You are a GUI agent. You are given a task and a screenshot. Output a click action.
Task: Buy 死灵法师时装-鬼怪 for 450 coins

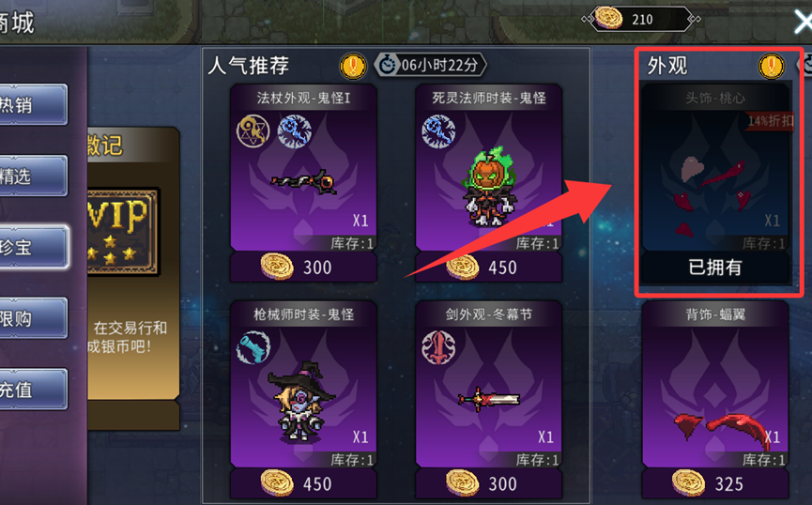click(x=488, y=268)
